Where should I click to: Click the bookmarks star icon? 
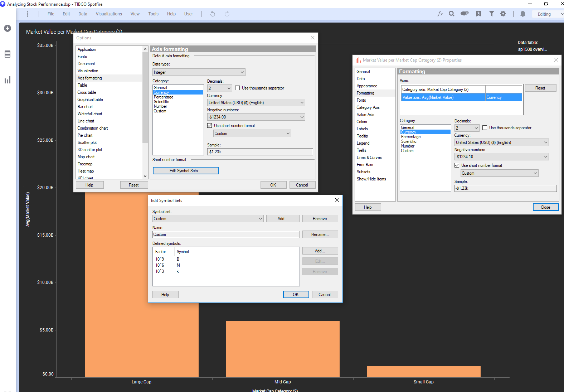[478, 14]
